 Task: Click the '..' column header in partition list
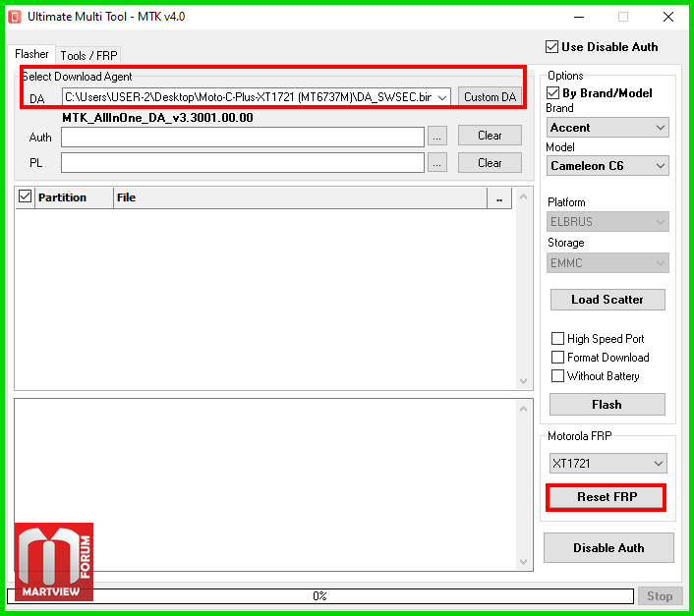pos(499,197)
